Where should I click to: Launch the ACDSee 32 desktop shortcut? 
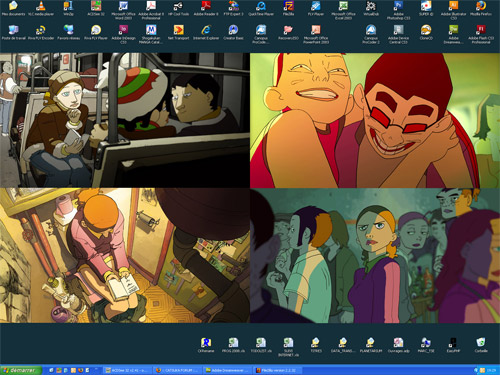(x=96, y=8)
